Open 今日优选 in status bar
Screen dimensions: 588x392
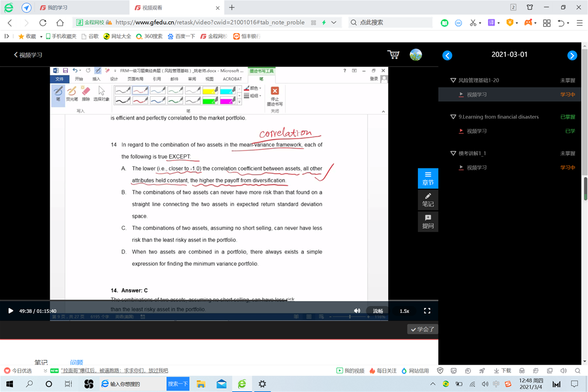point(18,371)
